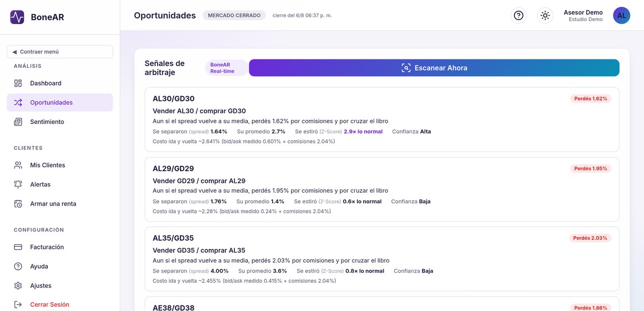
Task: Click the Mis Clientes people icon
Action: 18,165
